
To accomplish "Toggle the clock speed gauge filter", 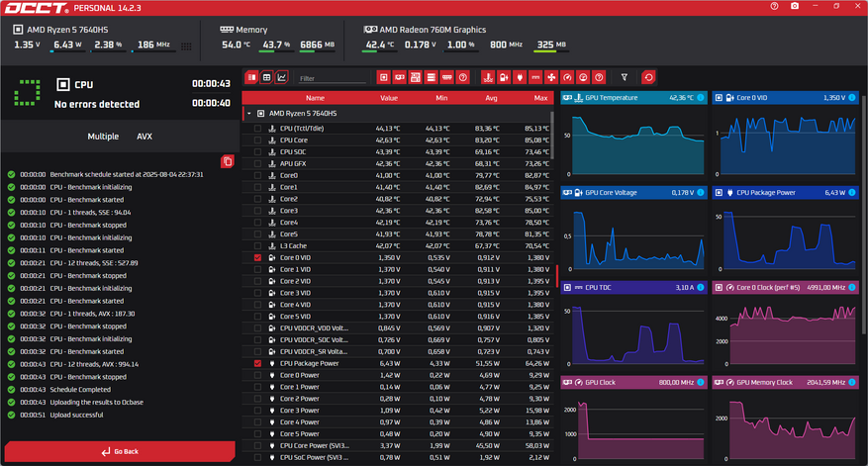I will pyautogui.click(x=567, y=77).
